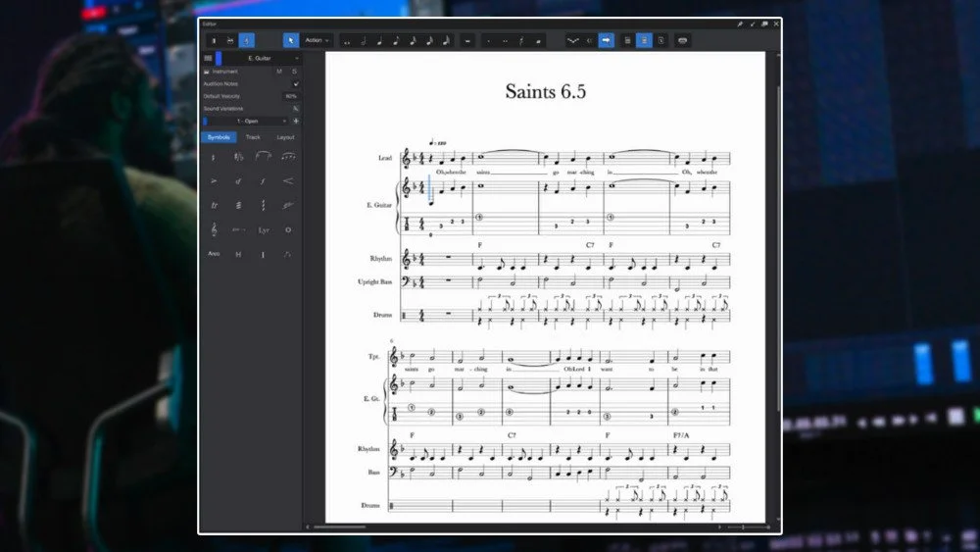Select the score view icon

[246, 40]
